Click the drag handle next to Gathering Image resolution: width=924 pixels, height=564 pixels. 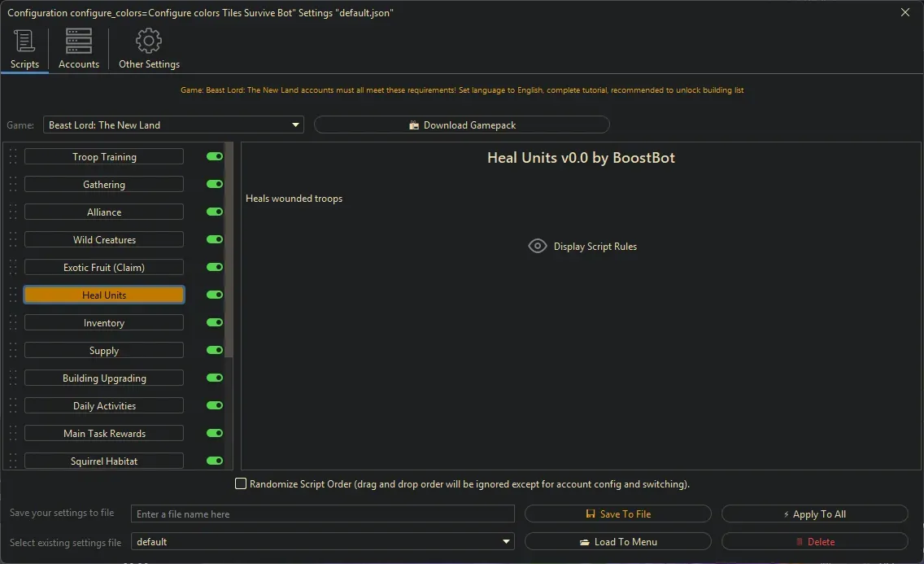[13, 185]
